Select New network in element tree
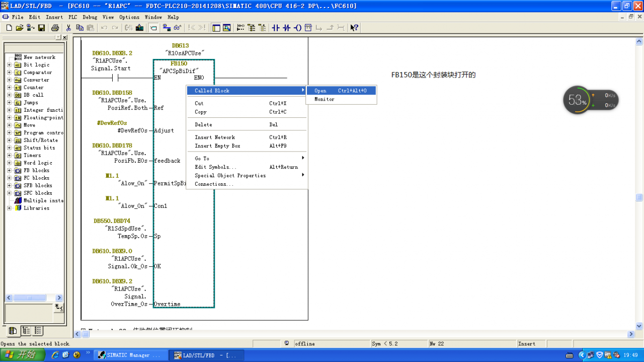644x362 pixels. [x=39, y=57]
